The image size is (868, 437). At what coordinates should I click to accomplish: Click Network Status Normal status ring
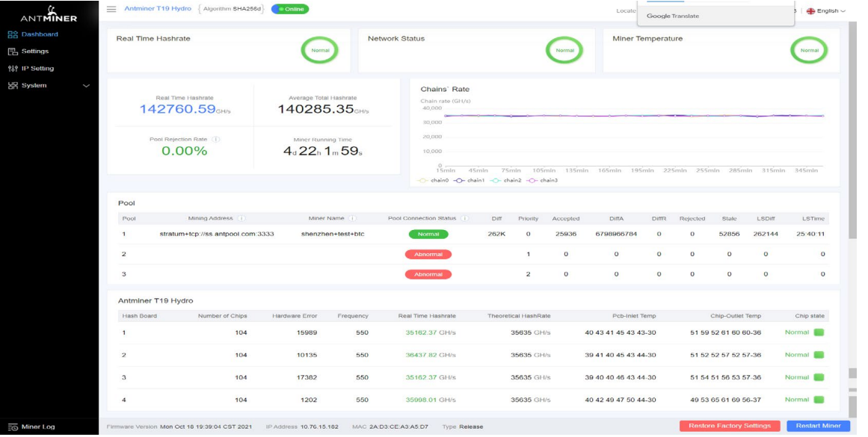tap(564, 50)
